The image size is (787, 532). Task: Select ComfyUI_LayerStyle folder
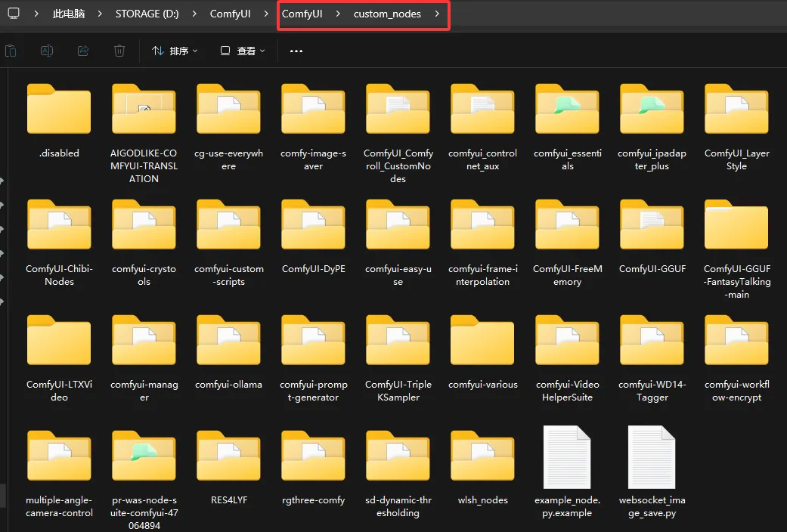click(737, 128)
